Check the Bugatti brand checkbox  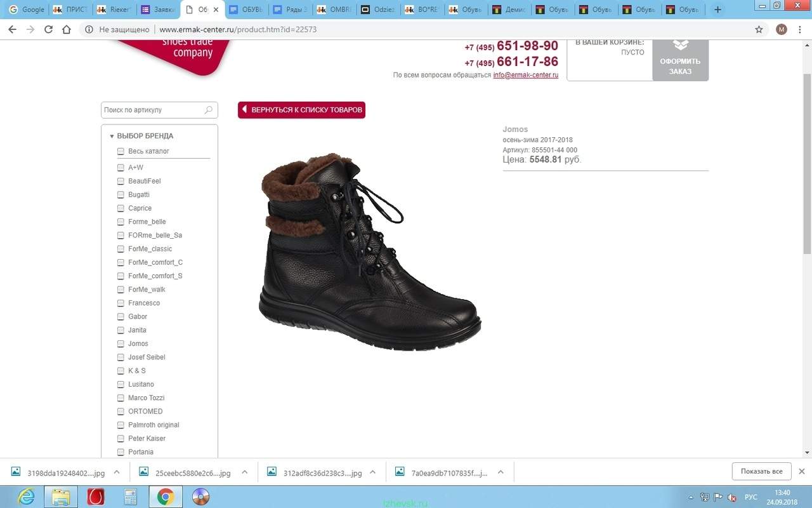(x=121, y=194)
